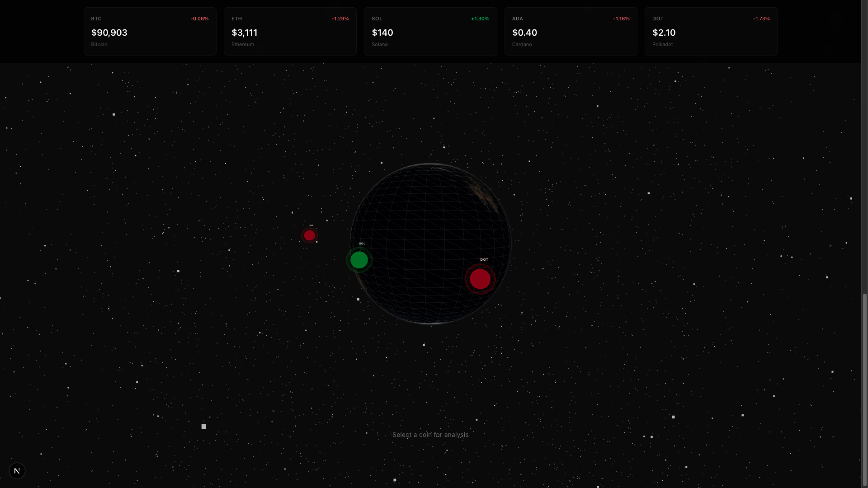868x488 pixels.
Task: Click the -0.06% change on the BTC card
Action: (199, 19)
